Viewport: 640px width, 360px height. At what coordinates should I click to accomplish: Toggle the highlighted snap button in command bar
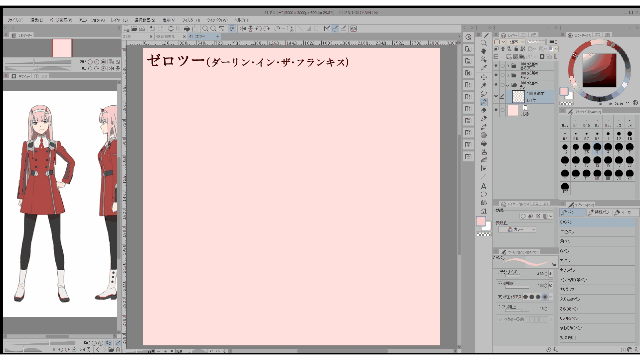coord(335,29)
